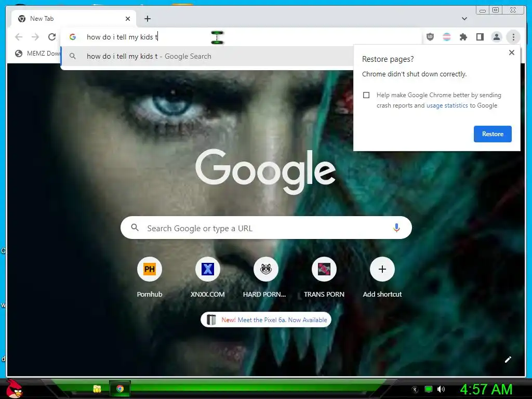Screen dimensions: 532x399
Task: Click the magnifier icon in search box
Action: (x=135, y=228)
